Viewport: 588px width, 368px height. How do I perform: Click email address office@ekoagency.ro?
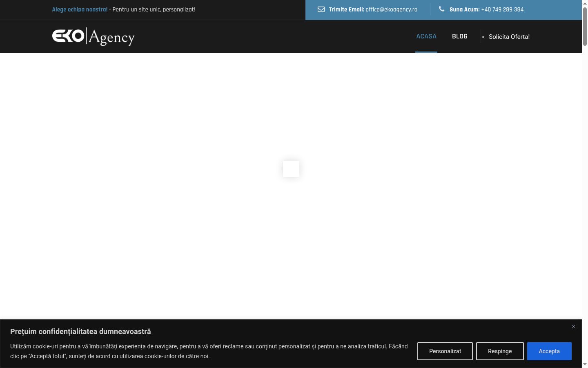(392, 9)
